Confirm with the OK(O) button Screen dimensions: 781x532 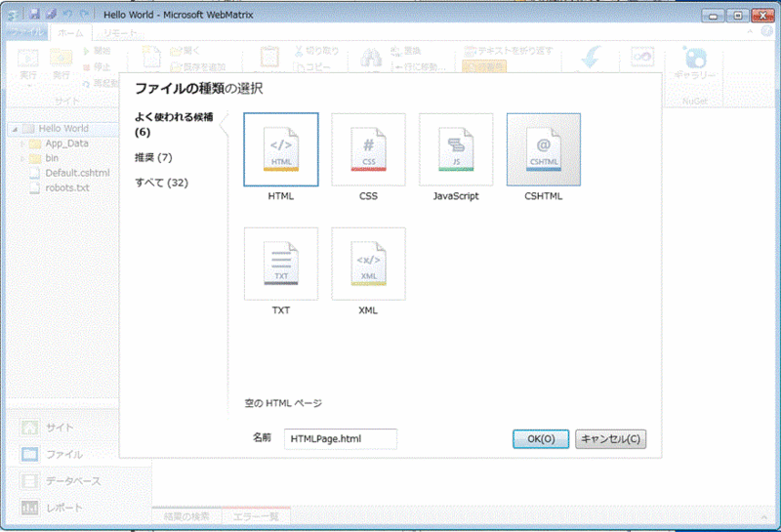click(541, 439)
